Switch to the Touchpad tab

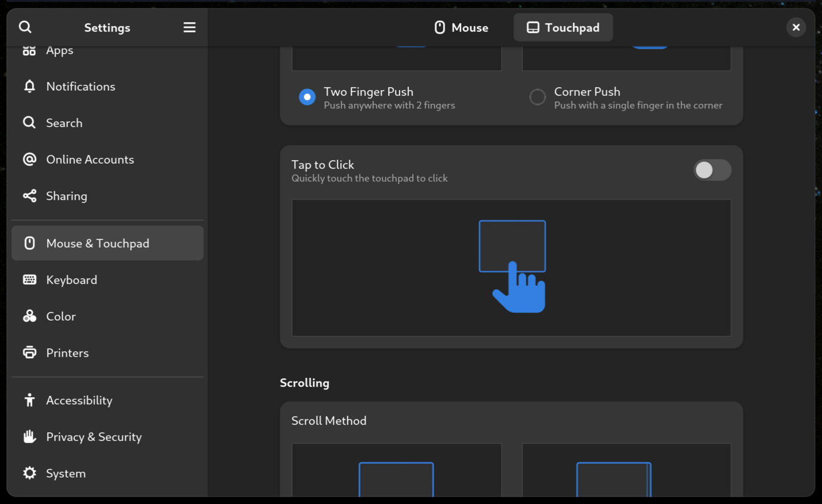click(563, 27)
